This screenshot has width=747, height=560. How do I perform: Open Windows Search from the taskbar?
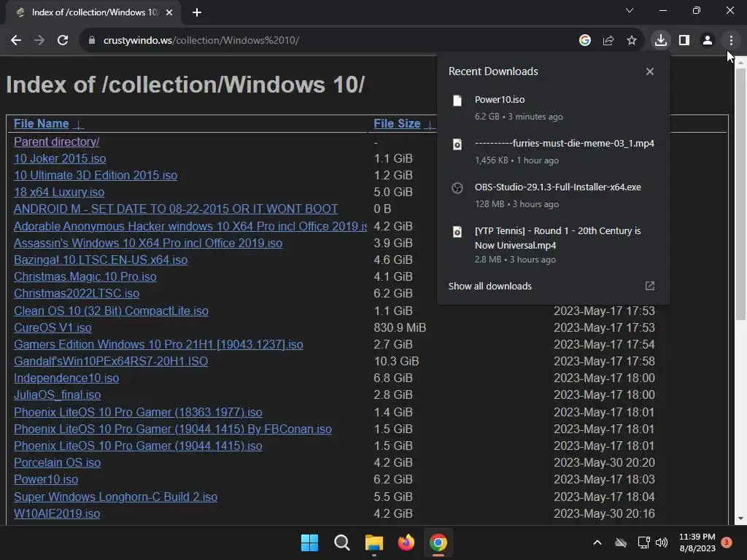pyautogui.click(x=342, y=542)
